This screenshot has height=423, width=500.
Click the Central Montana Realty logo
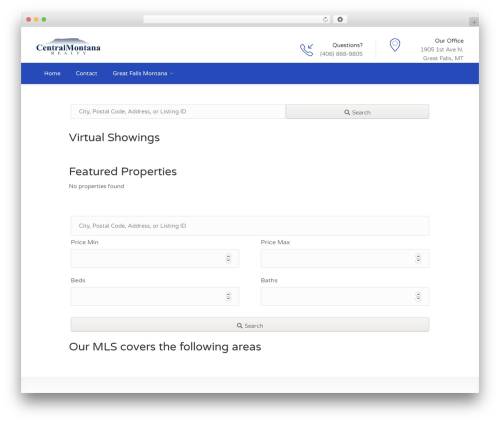(68, 47)
